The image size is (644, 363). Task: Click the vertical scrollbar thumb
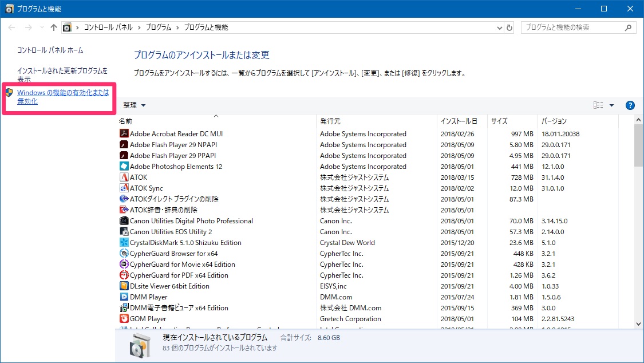pyautogui.click(x=638, y=146)
